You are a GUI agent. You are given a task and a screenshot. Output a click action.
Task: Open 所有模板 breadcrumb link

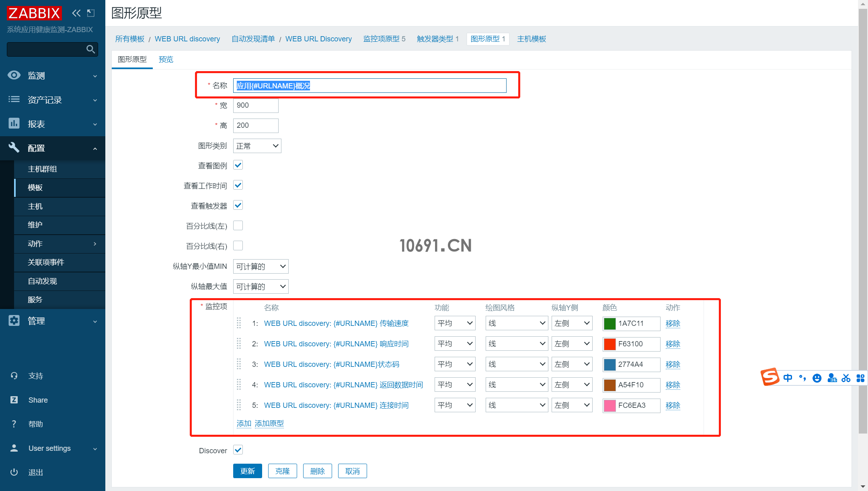point(130,39)
